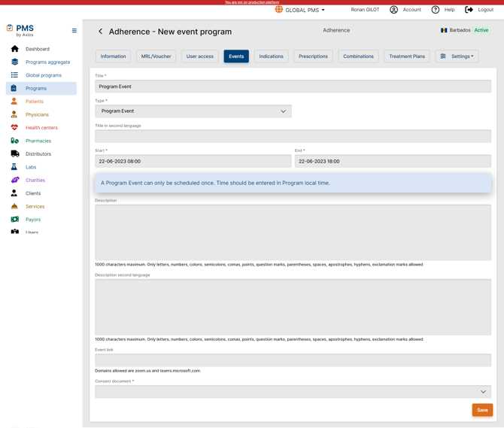Open the Settings dropdown tab
This screenshot has width=504, height=428.
(457, 56)
